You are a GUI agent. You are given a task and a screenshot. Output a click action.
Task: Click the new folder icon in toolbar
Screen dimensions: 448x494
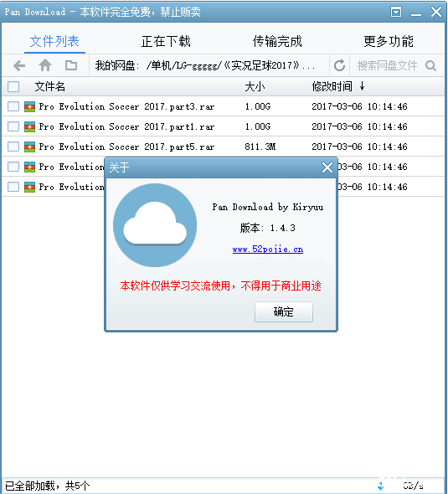(71, 65)
